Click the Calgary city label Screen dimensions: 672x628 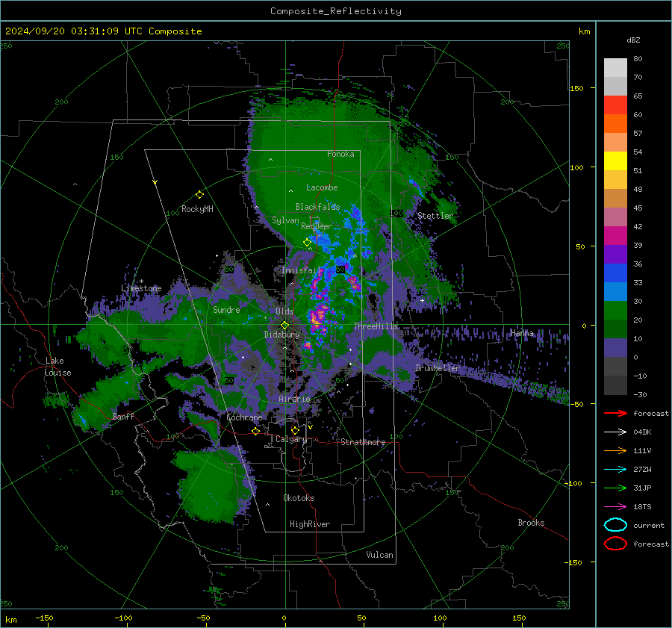pyautogui.click(x=291, y=439)
